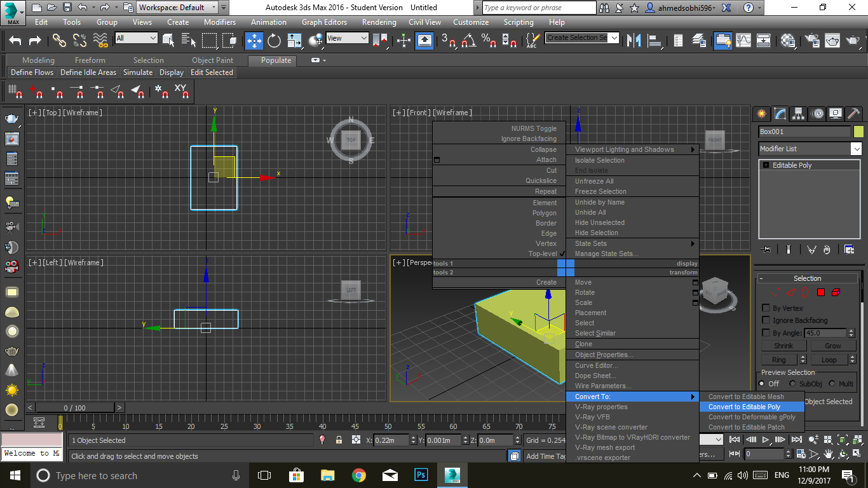The height and width of the screenshot is (488, 868).
Task: Click the Select and Link chain icon
Action: [x=59, y=41]
